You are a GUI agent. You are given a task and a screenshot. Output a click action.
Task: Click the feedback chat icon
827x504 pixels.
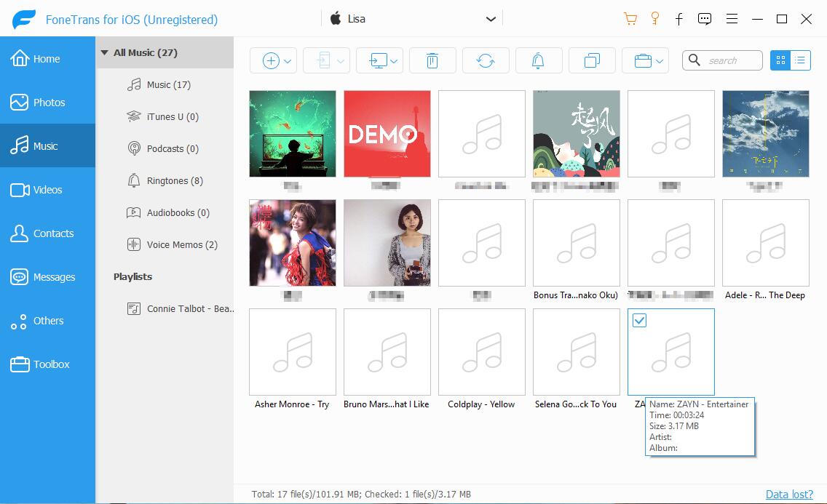[x=704, y=19]
